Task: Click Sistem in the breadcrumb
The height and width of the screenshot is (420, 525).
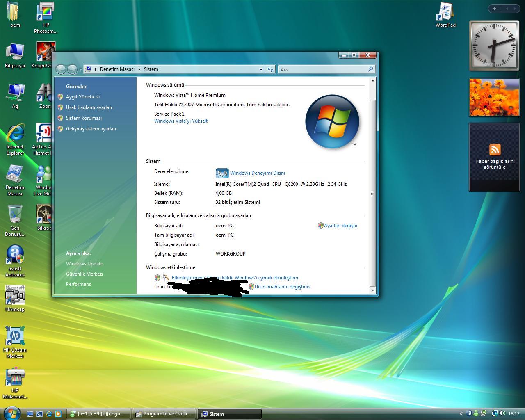Action: click(151, 69)
